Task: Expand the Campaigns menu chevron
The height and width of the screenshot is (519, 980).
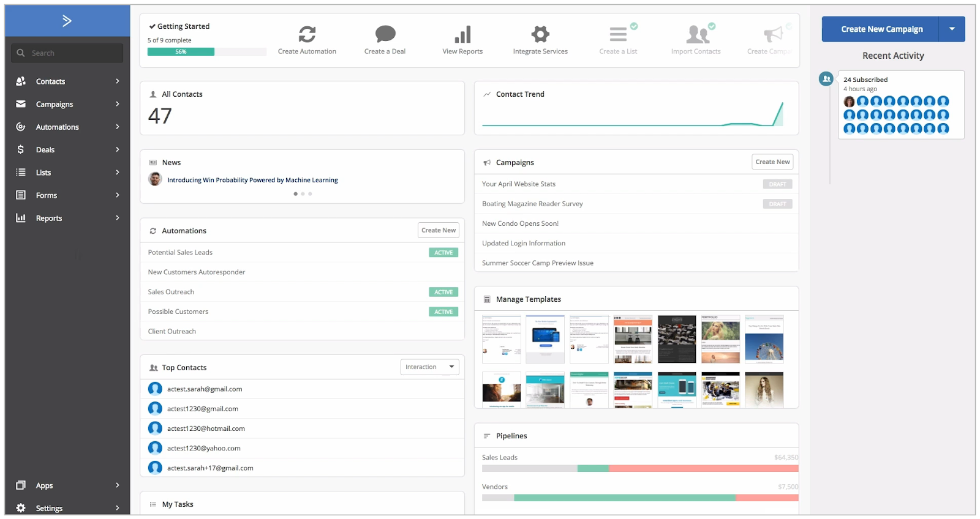Action: pos(118,104)
